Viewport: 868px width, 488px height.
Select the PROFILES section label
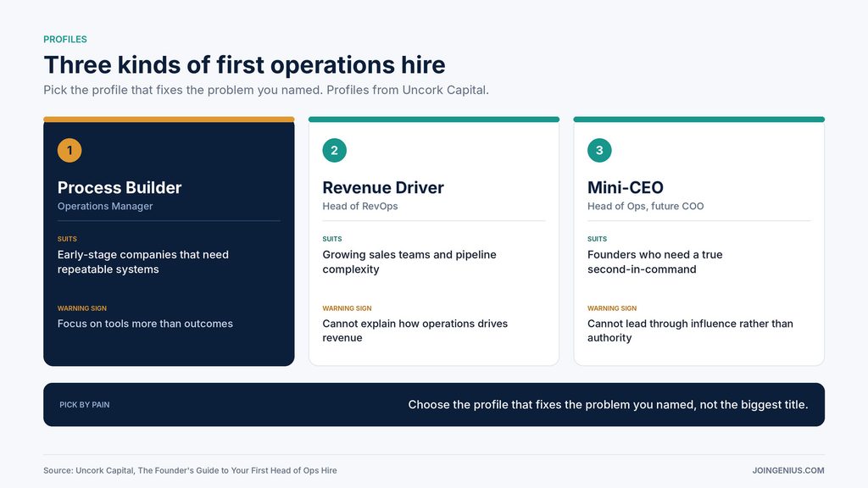[x=65, y=39]
